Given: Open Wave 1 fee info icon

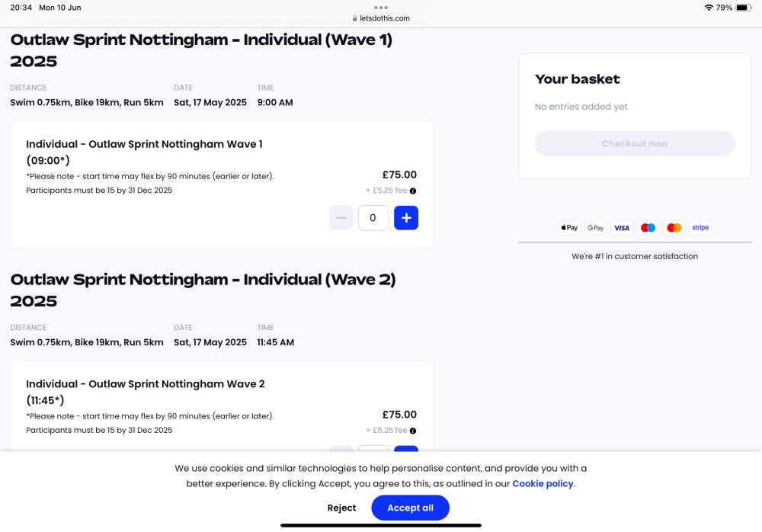Looking at the screenshot, I should tap(412, 191).
